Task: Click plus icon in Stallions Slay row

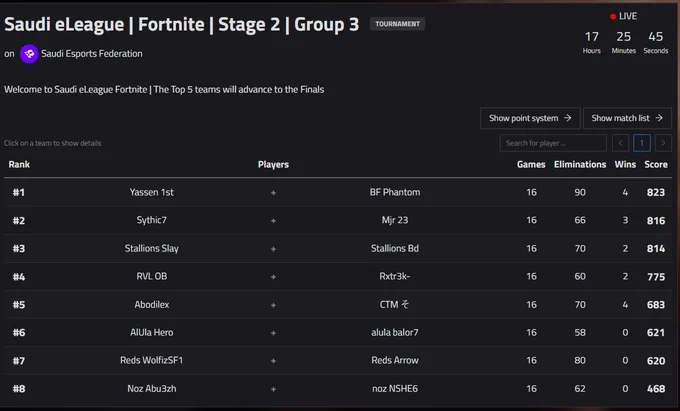Action: click(x=273, y=249)
